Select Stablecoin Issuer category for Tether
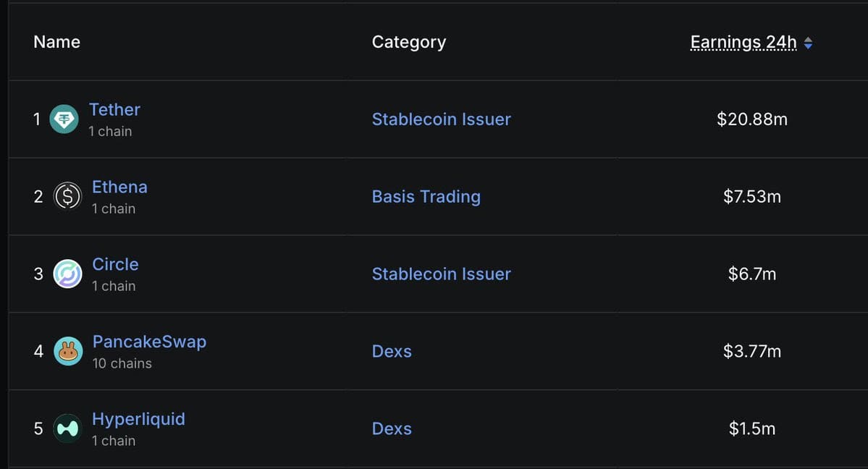Screen dimensions: 868x469 [441, 119]
